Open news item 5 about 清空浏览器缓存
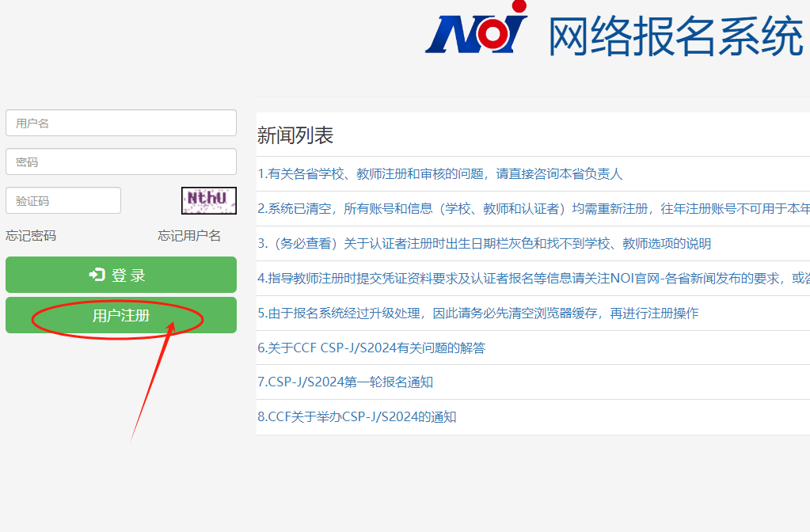Screen dimensions: 810x532 tap(478, 313)
